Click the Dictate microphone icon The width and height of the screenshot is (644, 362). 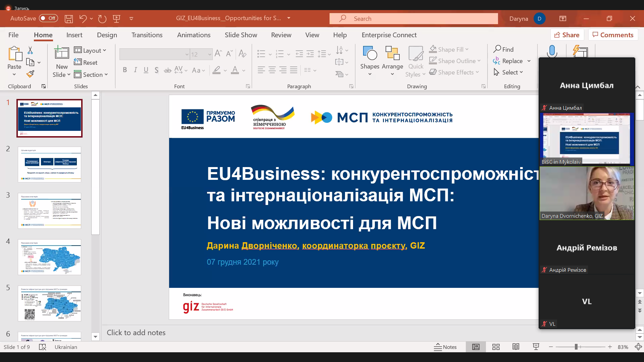click(x=552, y=51)
